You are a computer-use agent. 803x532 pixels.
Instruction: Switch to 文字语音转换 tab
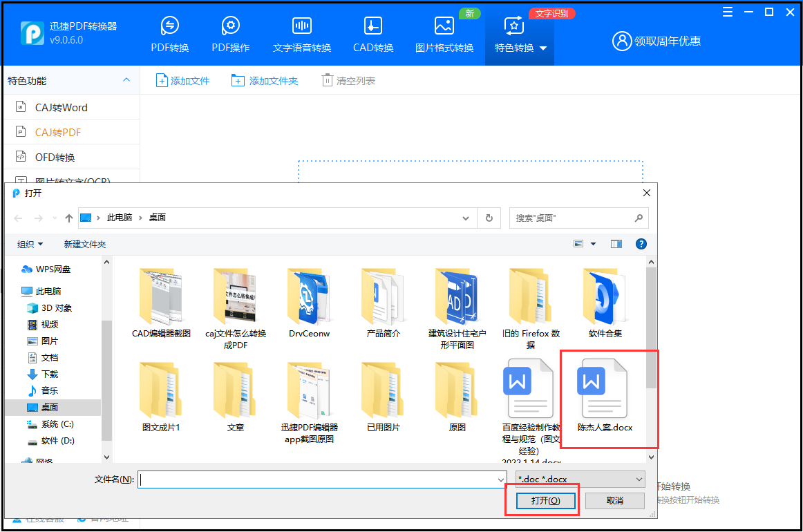pyautogui.click(x=301, y=35)
